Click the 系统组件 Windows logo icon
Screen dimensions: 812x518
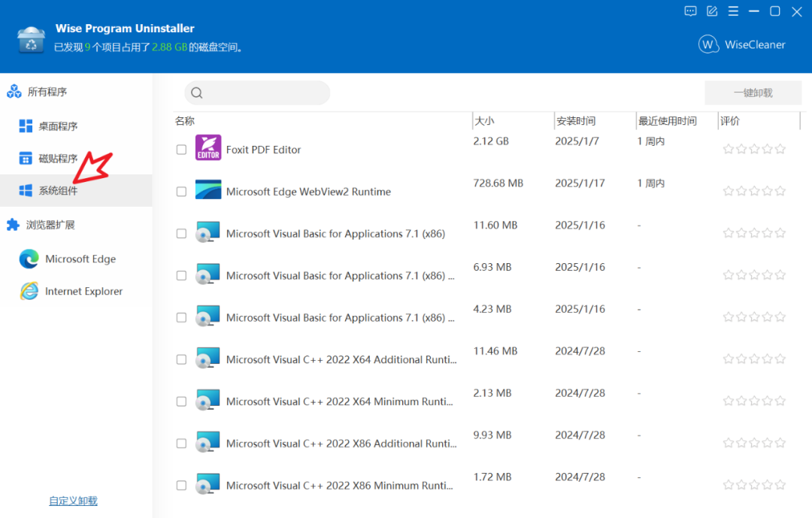(x=26, y=191)
